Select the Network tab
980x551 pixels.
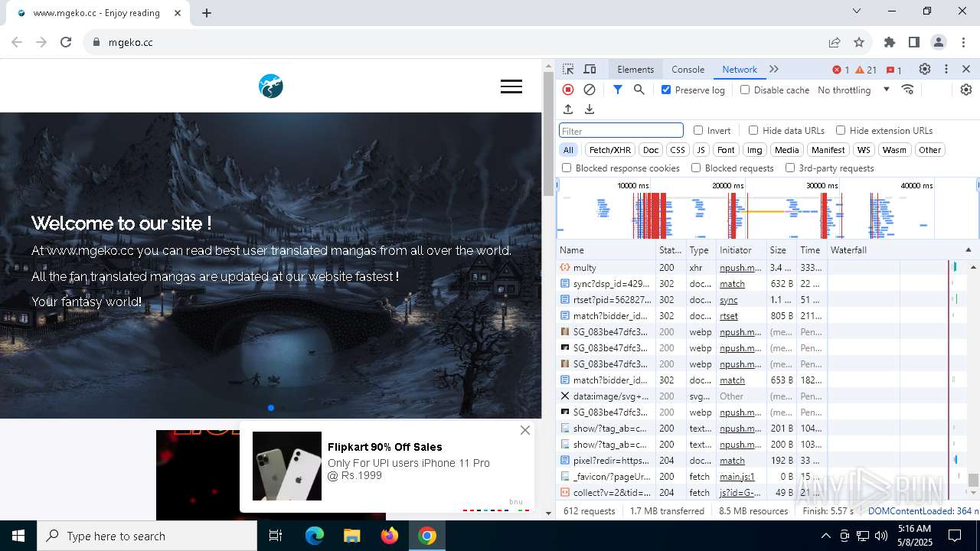click(x=740, y=69)
